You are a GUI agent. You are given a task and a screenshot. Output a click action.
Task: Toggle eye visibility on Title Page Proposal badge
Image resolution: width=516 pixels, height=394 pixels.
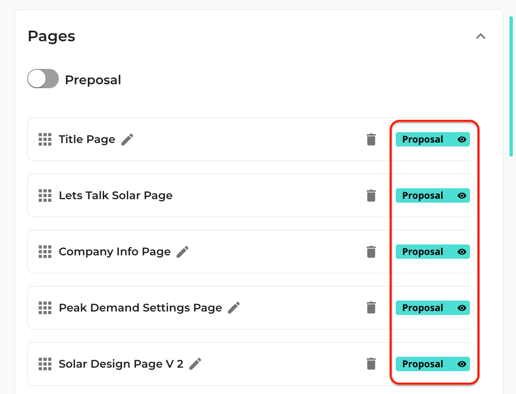coord(462,139)
